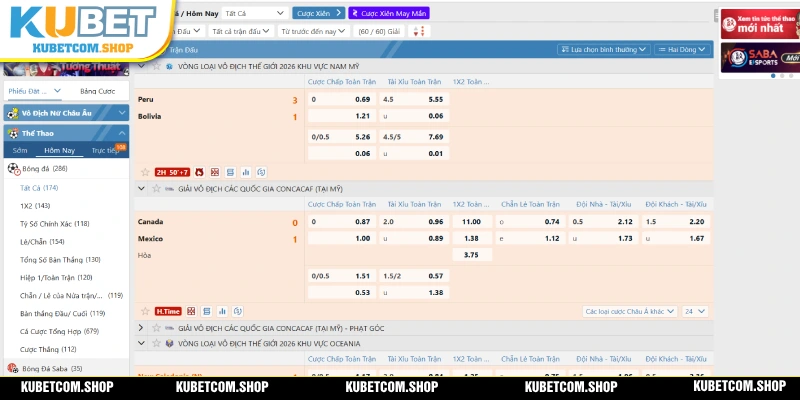The image size is (800, 400).
Task: Pick Mexico 1X2 odds 1.38
Action: click(x=472, y=238)
